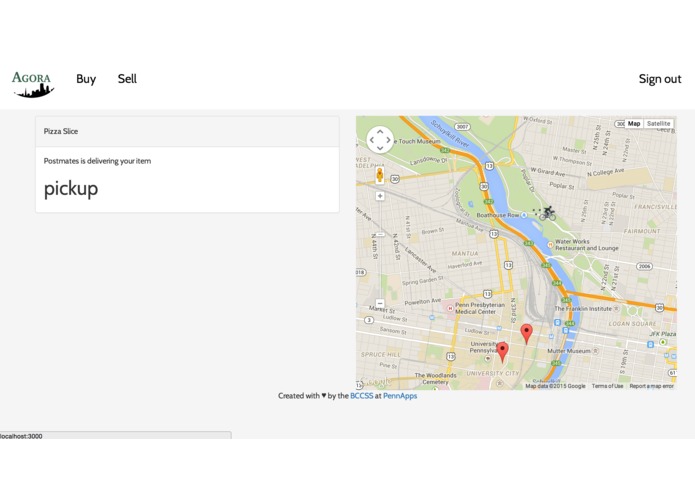Click The Woodlands Cemetery map label

click(x=435, y=378)
